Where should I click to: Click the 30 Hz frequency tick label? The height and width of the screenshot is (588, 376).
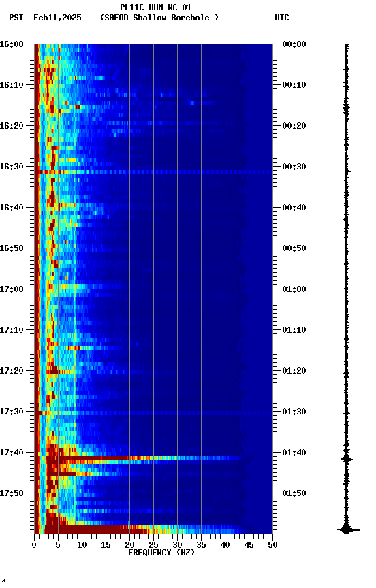pos(178,545)
